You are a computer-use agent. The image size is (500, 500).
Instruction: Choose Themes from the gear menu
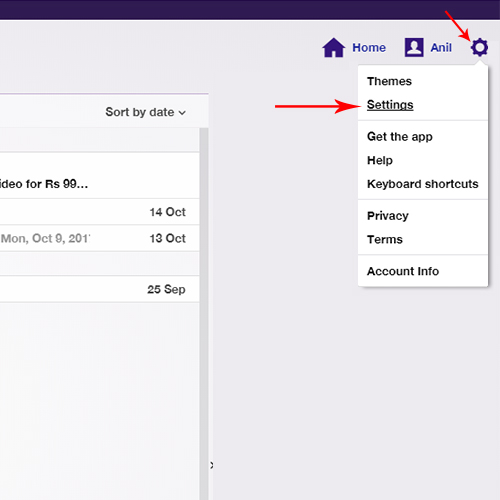(389, 81)
